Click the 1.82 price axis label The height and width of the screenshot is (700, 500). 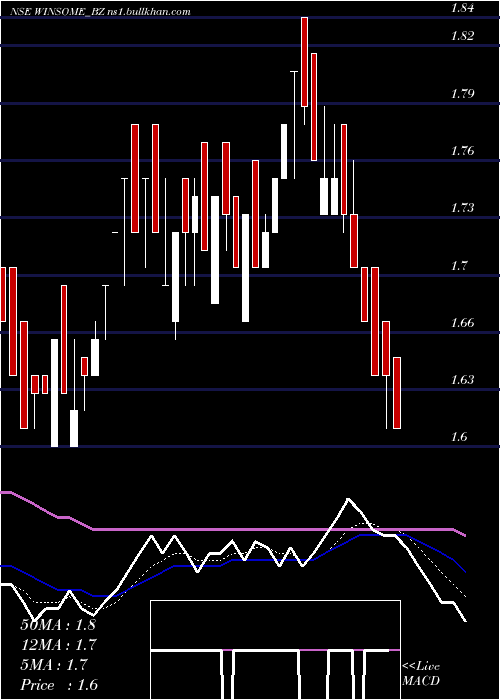(x=462, y=36)
